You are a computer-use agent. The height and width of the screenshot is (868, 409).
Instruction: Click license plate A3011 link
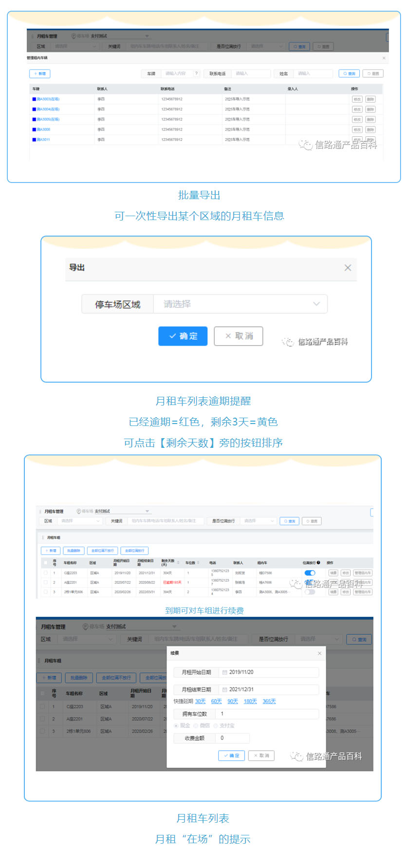[43, 140]
